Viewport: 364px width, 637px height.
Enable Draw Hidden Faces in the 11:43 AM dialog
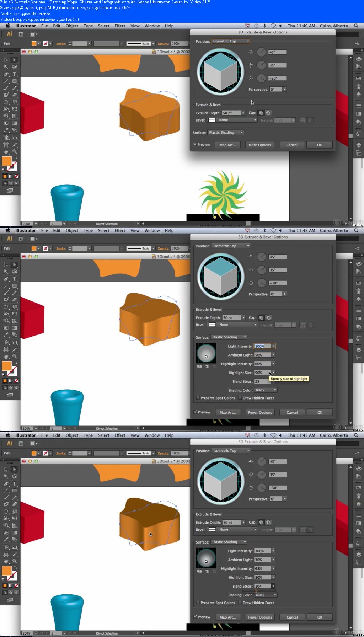(x=240, y=603)
